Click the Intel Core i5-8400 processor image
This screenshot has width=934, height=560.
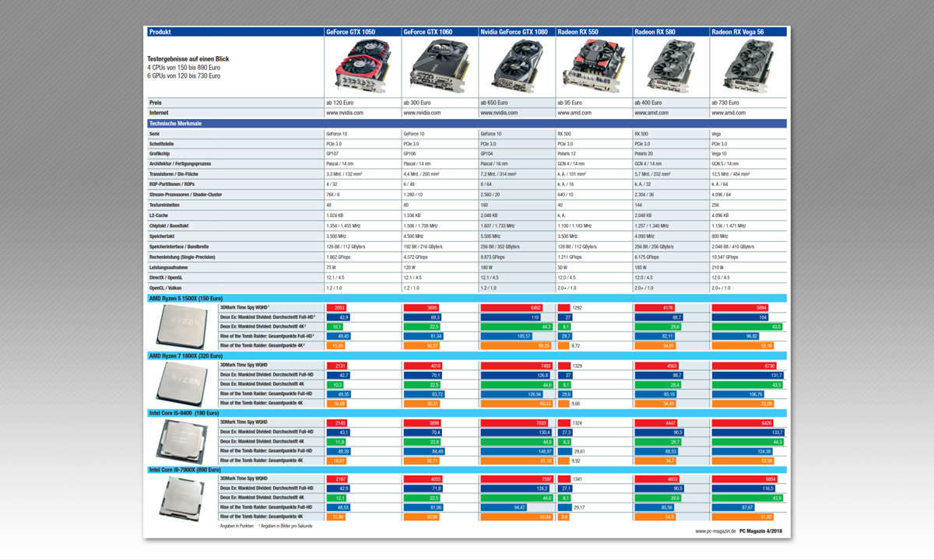coord(182,440)
